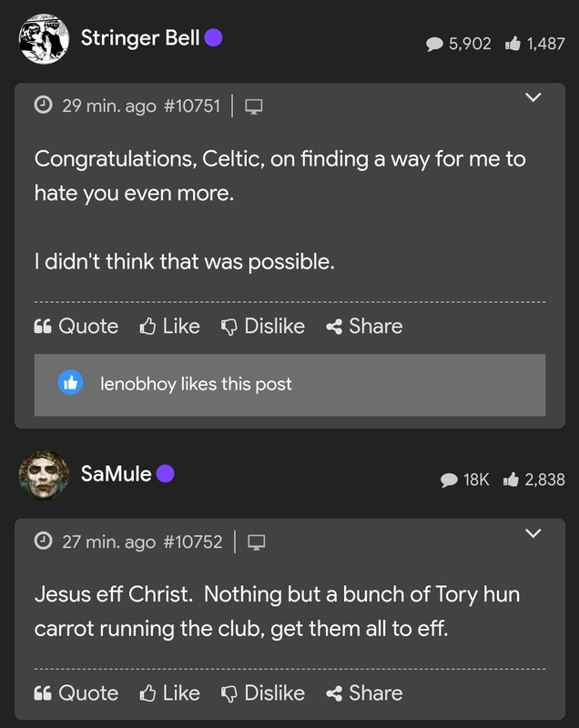Screen dimensions: 579x728
Task: Click Stringer Bell's avatar image
Action: 44,39
